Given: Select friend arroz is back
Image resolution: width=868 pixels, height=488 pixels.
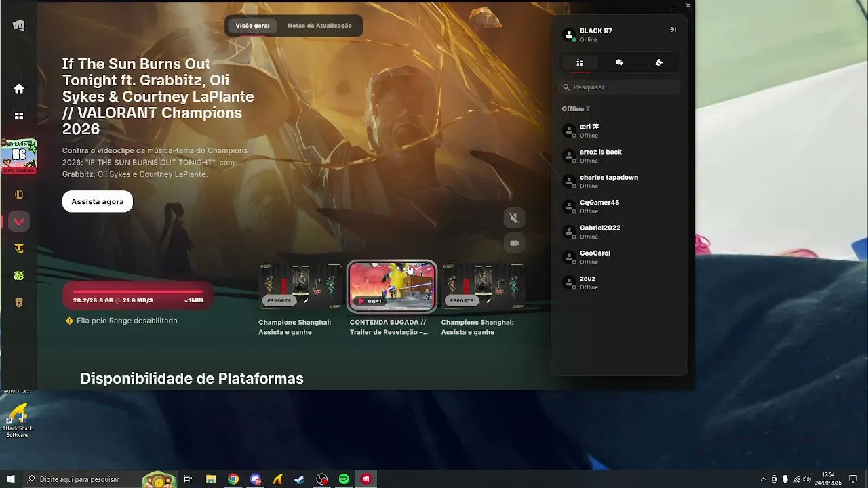Looking at the screenshot, I should tap(619, 156).
